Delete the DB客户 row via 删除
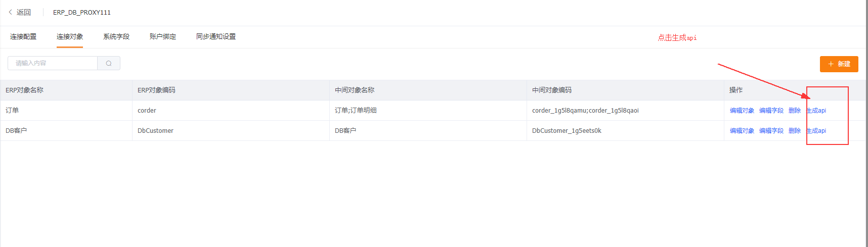The image size is (868, 247). 795,131
